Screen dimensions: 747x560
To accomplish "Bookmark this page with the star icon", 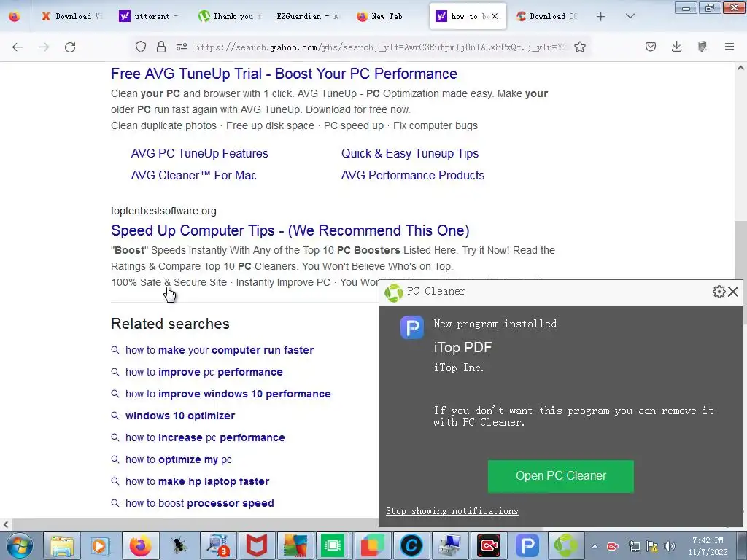I will [x=580, y=47].
